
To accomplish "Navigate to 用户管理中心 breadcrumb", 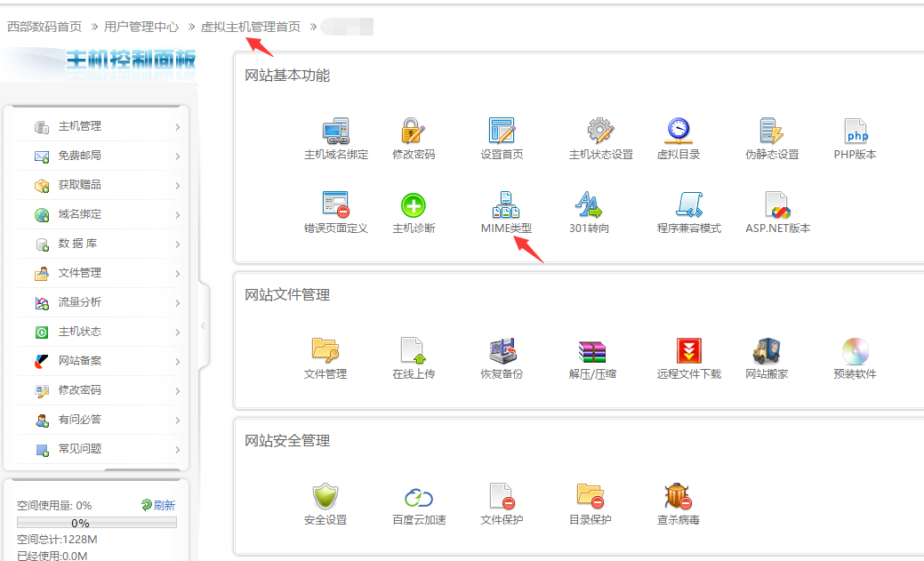I will (141, 27).
